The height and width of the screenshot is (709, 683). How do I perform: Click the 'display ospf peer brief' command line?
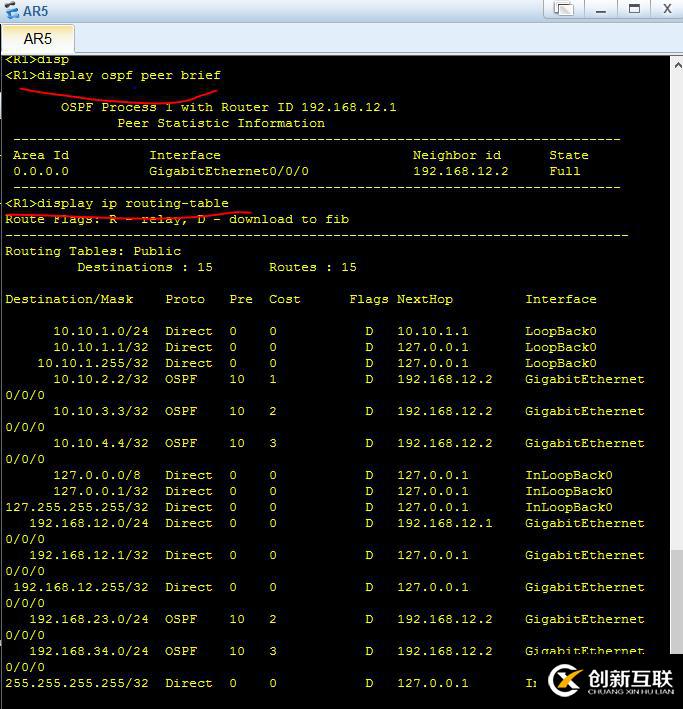(x=113, y=75)
